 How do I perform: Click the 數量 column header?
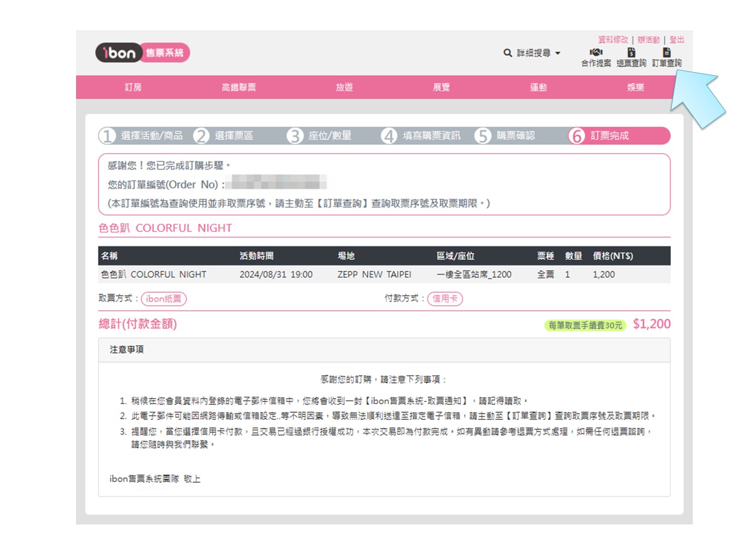pyautogui.click(x=574, y=256)
